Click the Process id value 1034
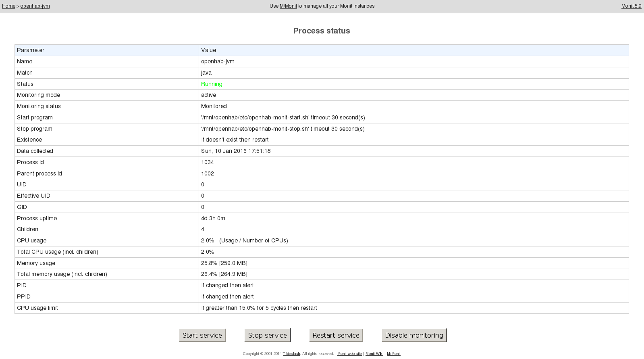This screenshot has width=644, height=359. pos(208,162)
